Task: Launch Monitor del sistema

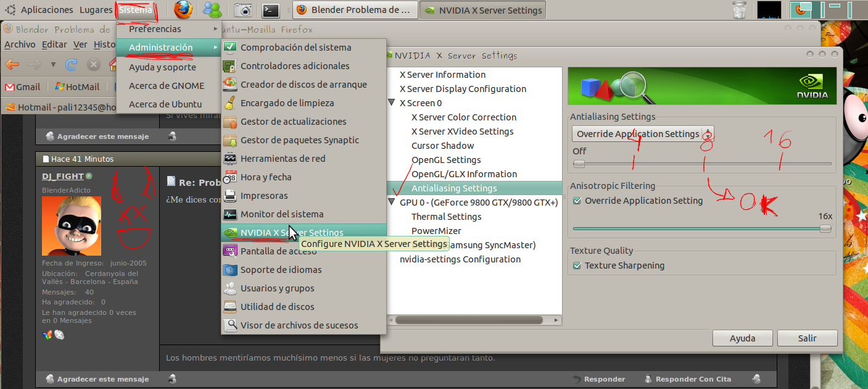Action: click(304, 214)
